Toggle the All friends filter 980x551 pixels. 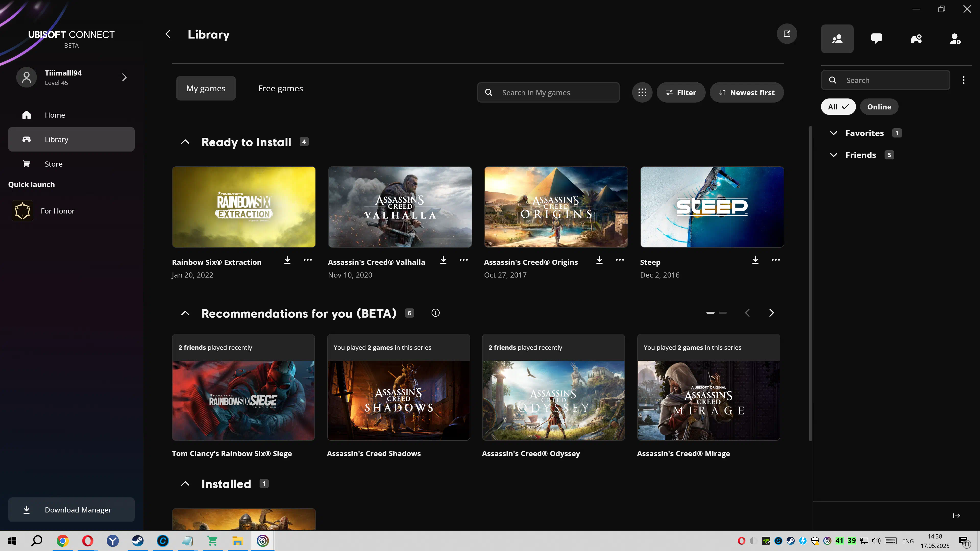(838, 107)
